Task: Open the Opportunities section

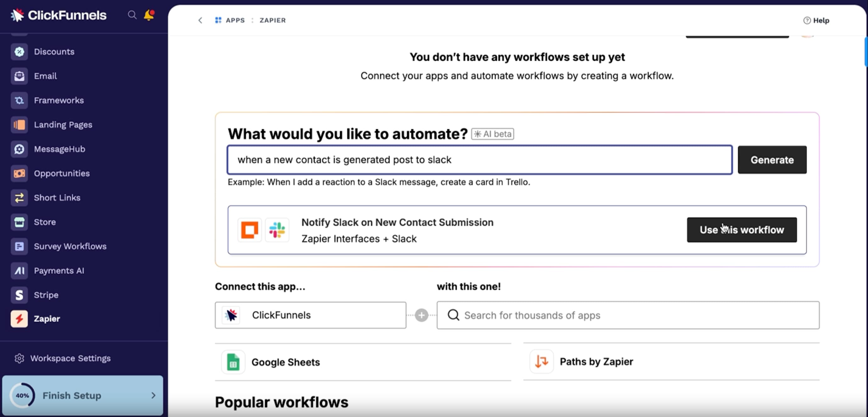Action: point(19,173)
